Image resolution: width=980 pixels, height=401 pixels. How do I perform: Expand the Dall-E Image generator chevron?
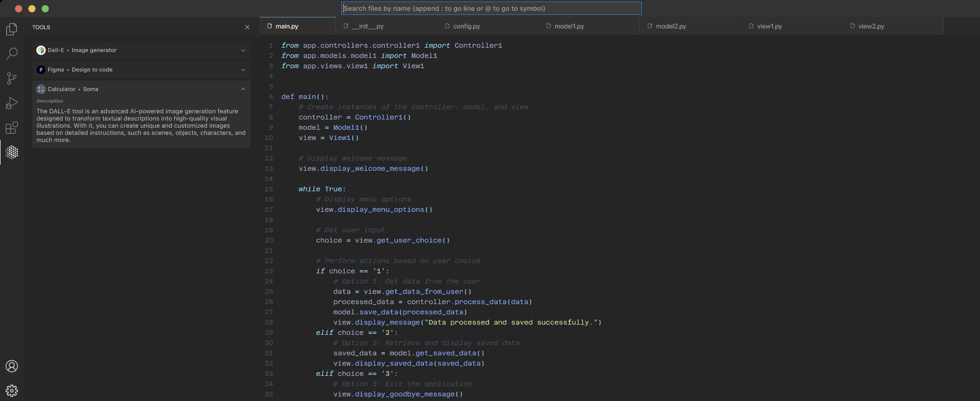pyautogui.click(x=243, y=50)
